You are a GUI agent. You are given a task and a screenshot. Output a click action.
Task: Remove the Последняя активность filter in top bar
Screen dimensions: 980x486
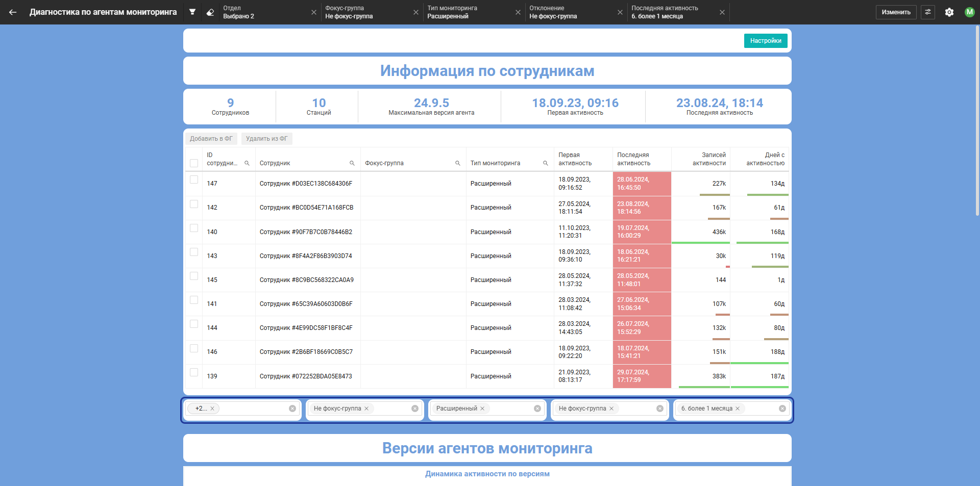722,12
